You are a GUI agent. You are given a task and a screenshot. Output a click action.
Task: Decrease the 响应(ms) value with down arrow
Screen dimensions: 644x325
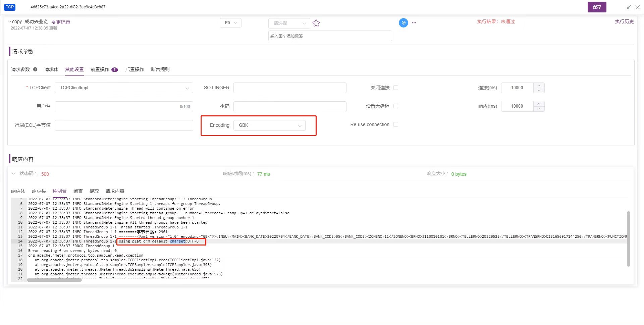(539, 109)
